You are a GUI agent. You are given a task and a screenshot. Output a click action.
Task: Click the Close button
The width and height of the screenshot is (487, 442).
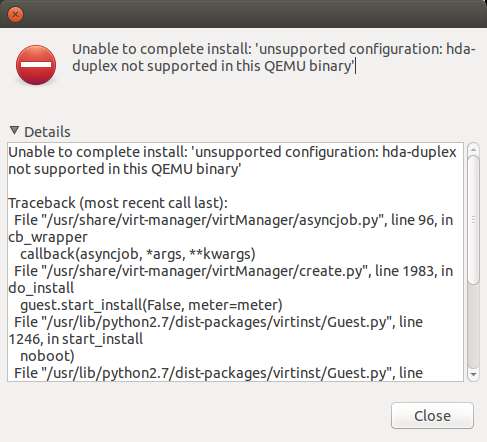coord(432,416)
